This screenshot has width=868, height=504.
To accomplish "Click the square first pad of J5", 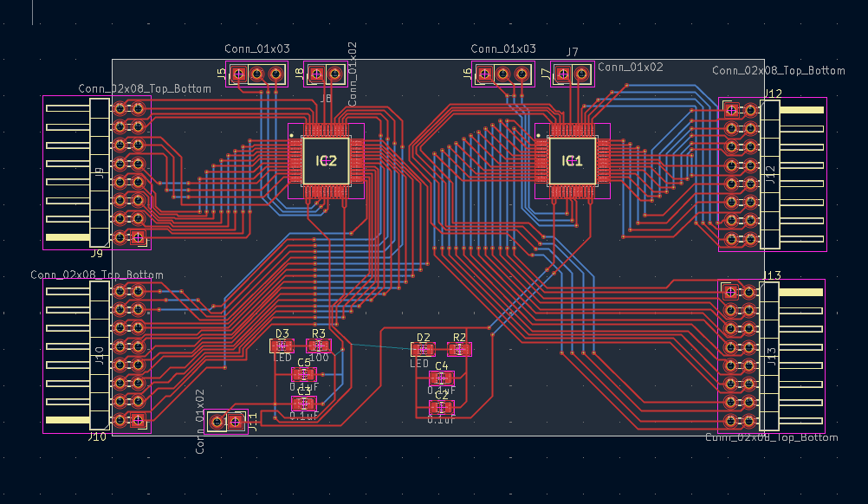I will (x=238, y=74).
